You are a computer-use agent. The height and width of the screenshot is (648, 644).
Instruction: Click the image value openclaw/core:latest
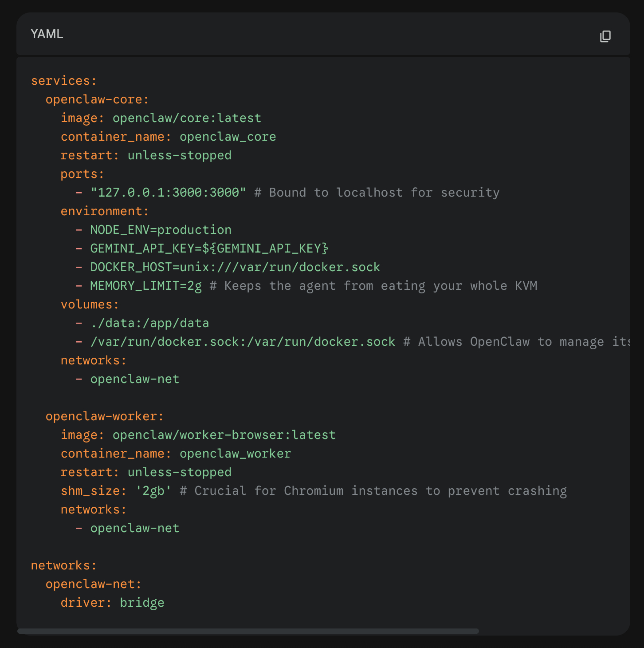(x=187, y=118)
